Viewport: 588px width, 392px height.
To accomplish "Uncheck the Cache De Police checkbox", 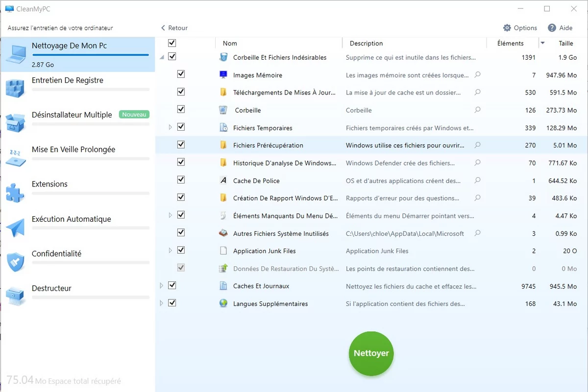I will [x=181, y=180].
